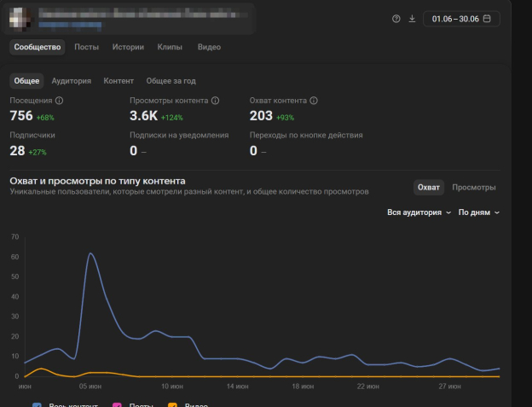Image resolution: width=532 pixels, height=407 pixels.
Task: Switch to the Клипы tab
Action: pos(170,48)
